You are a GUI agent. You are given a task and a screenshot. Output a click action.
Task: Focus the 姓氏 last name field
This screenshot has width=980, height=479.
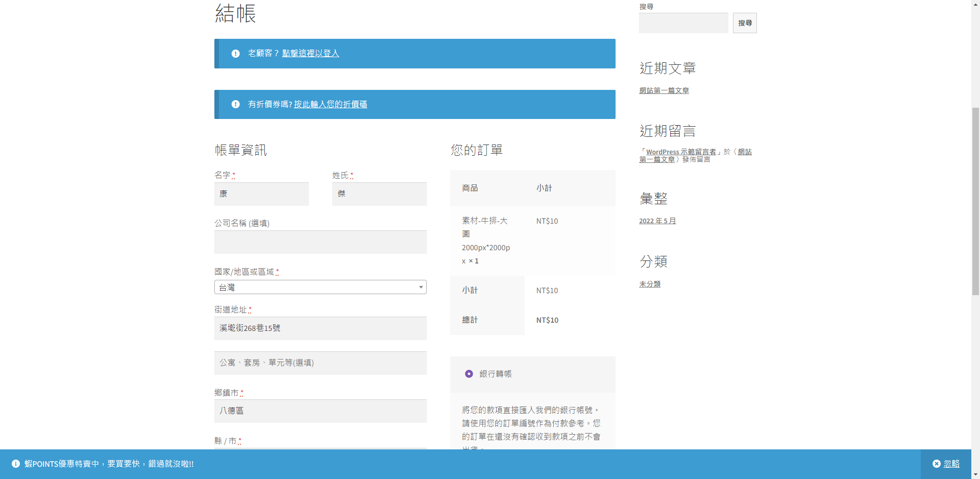[379, 194]
